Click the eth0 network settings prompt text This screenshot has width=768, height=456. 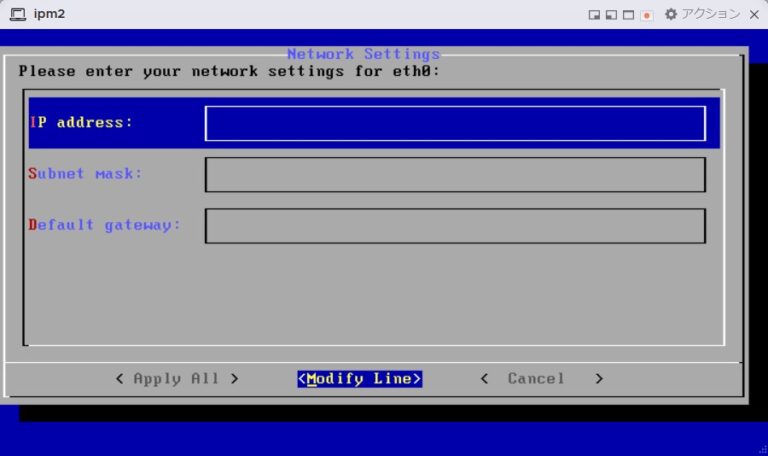click(x=229, y=72)
